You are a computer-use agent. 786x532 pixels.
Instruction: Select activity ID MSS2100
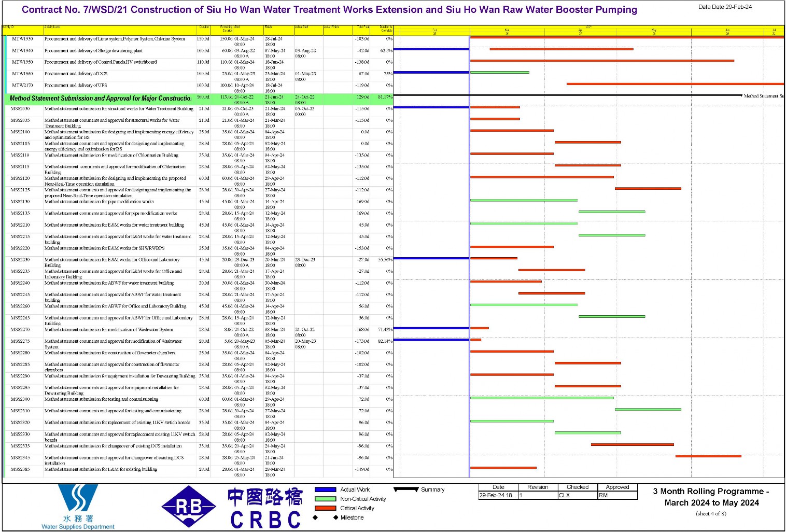[x=20, y=132]
